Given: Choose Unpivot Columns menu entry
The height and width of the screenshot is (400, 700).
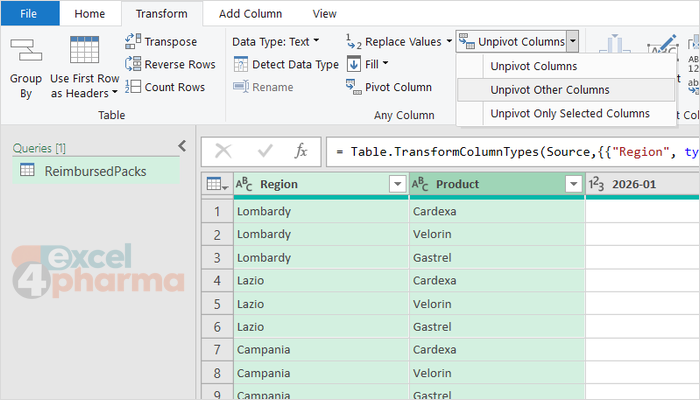Looking at the screenshot, I should click(x=566, y=66).
